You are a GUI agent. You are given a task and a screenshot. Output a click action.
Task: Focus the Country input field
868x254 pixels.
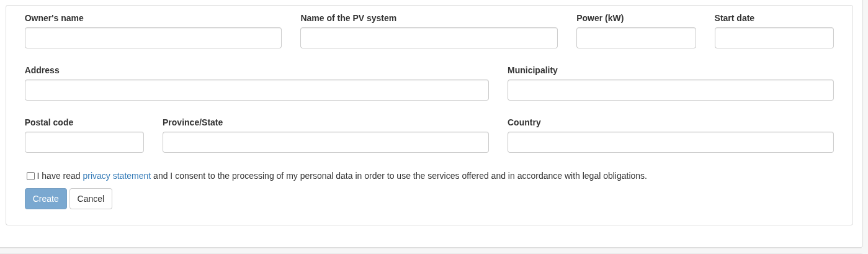670,142
